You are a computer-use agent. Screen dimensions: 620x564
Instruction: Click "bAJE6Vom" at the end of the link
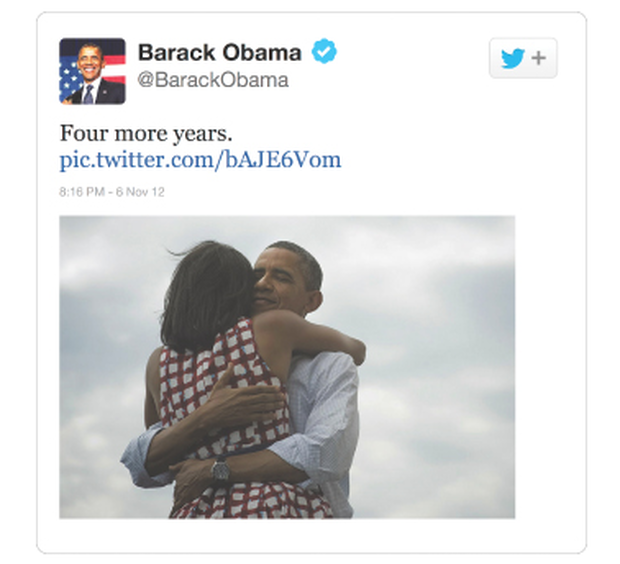[x=283, y=159]
